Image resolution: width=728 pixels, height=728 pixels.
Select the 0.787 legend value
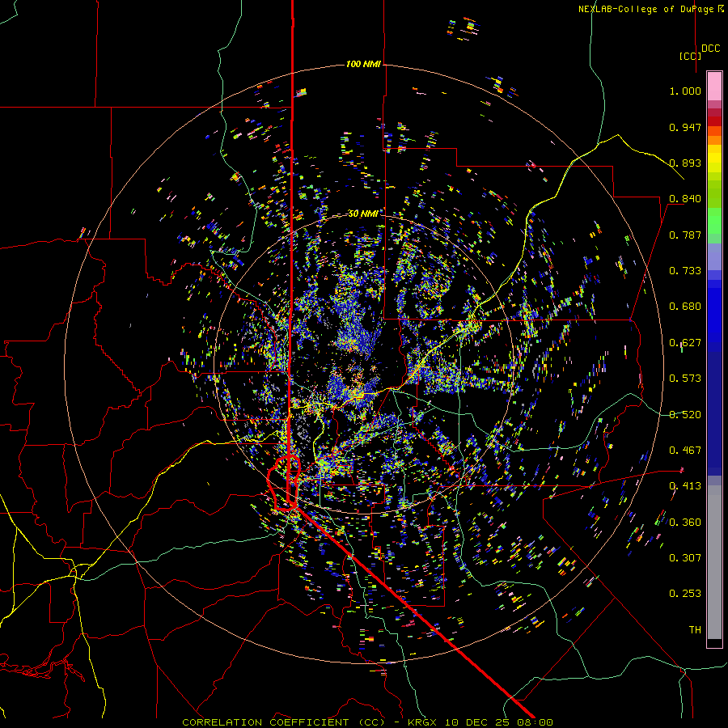point(685,235)
